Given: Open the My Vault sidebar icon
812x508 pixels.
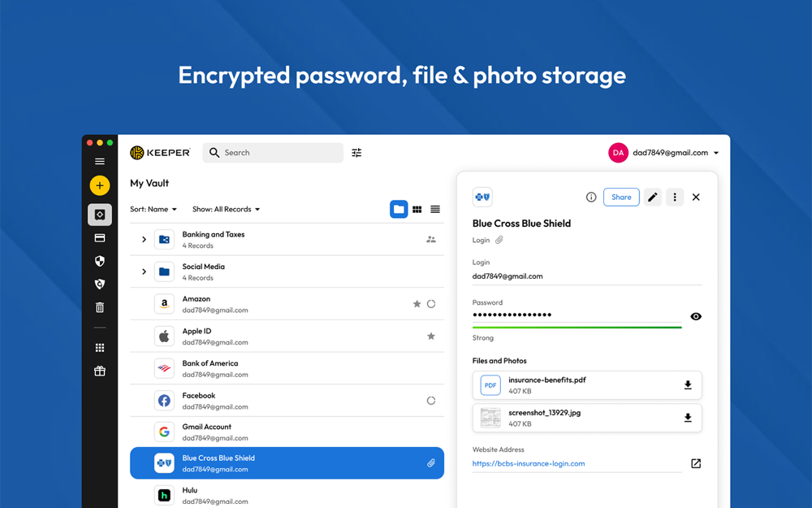Looking at the screenshot, I should pos(100,215).
